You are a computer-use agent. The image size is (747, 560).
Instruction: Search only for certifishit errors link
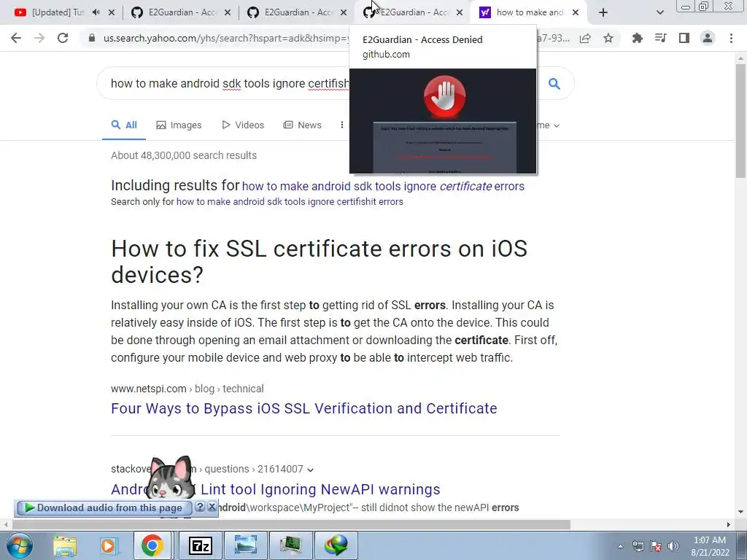[x=290, y=202]
